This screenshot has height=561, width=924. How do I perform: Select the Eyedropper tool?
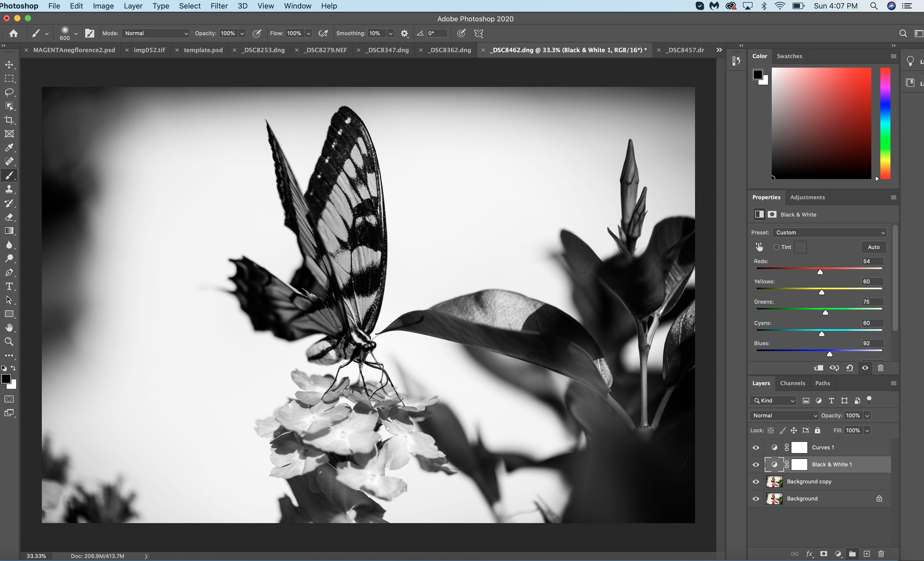pos(9,148)
